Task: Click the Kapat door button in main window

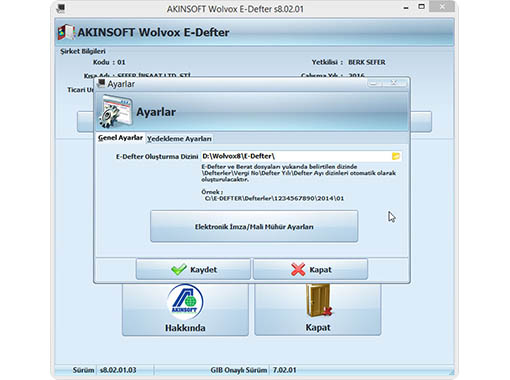Action: (x=318, y=309)
